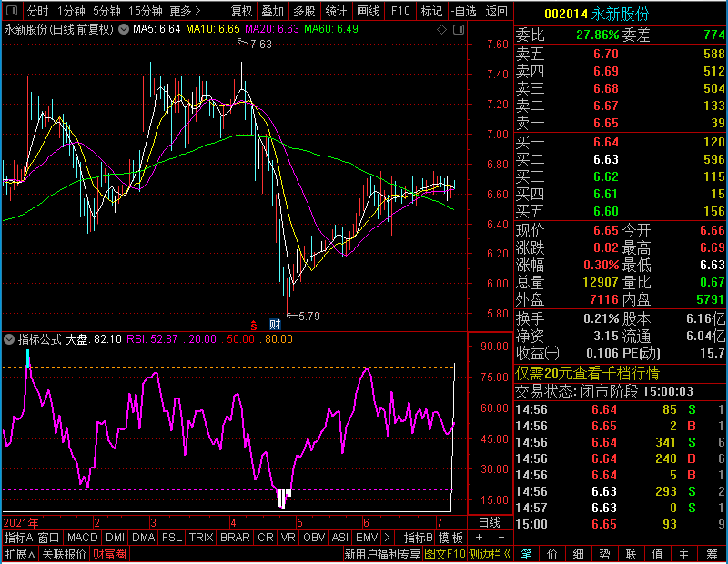Click the red S marker below the chart
Viewport: 728px width, 564px height.
tap(254, 325)
